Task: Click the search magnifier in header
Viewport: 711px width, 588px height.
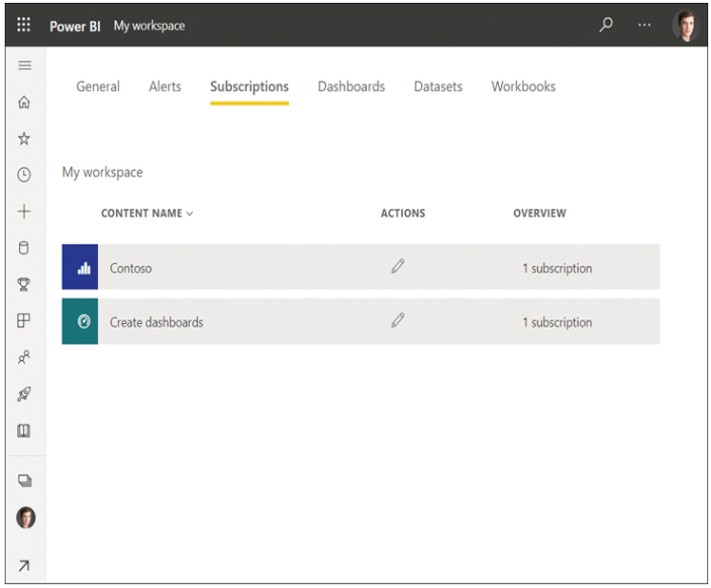Action: 605,25
